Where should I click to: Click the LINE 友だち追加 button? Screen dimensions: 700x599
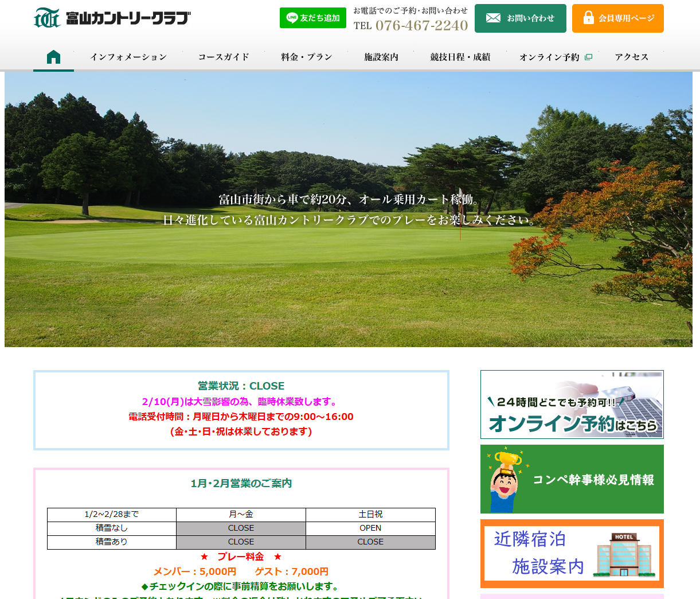click(x=313, y=18)
